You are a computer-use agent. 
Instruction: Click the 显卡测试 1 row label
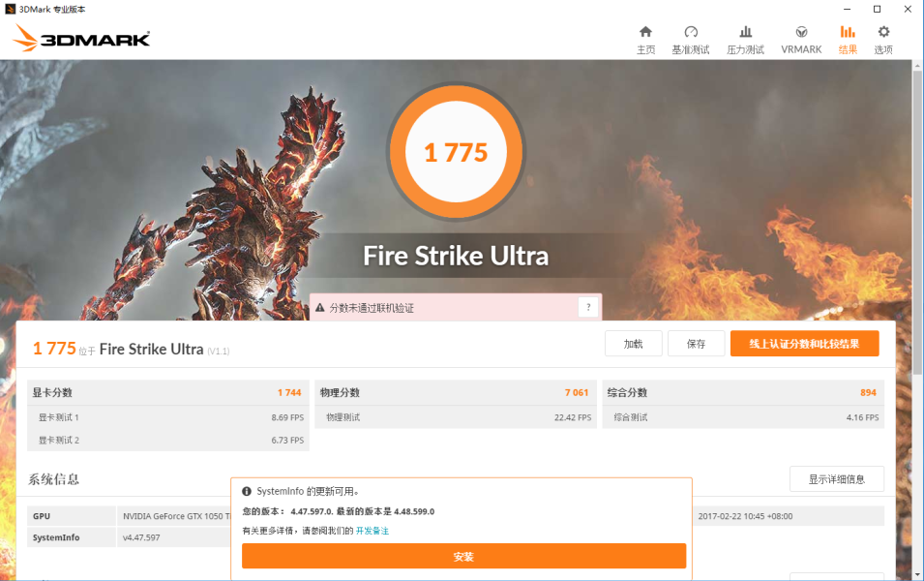[x=58, y=417]
